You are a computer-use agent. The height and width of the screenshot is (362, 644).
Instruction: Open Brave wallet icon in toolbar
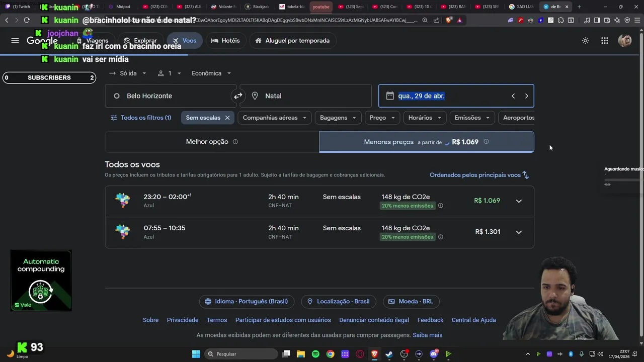coord(607,20)
